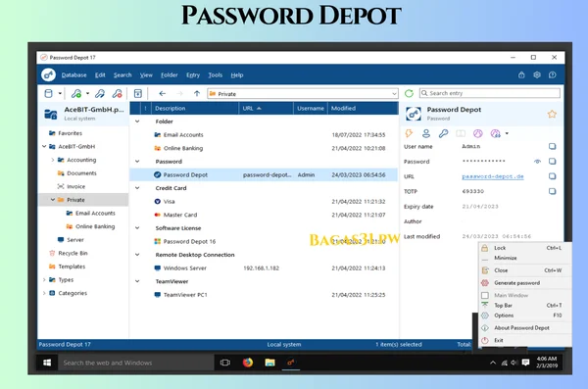Open the Private folder path dropdown
Image resolution: width=588 pixels, height=389 pixels.
pyautogui.click(x=394, y=94)
